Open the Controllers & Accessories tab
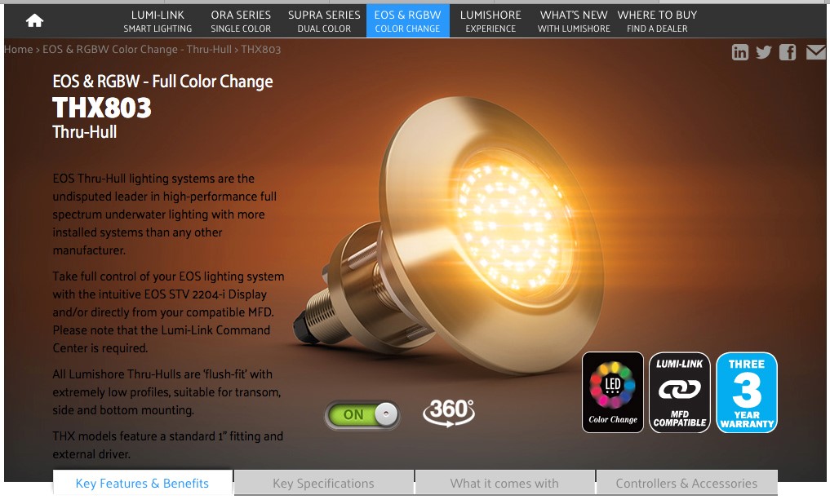Image resolution: width=830 pixels, height=504 pixels. coord(686,483)
